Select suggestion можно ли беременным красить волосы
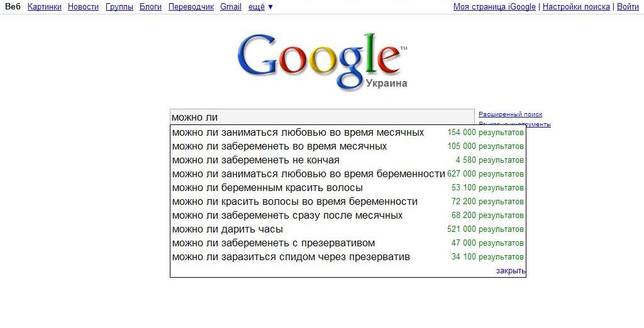The width and height of the screenshot is (644, 328). [267, 188]
